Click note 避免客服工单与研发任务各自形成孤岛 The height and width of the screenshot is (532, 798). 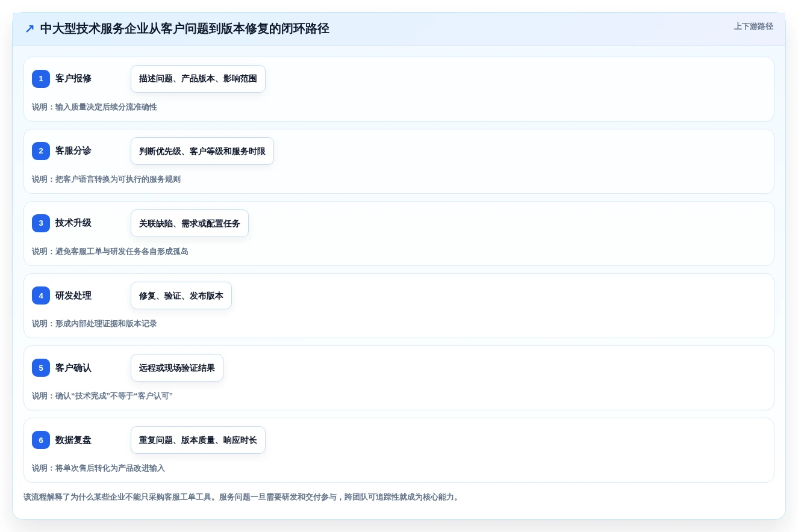[110, 252]
